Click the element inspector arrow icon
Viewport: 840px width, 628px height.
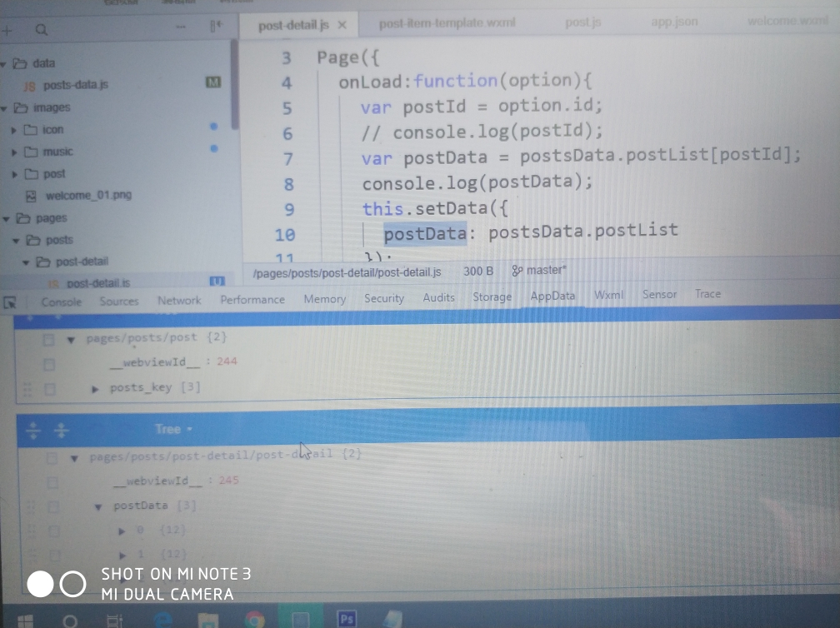click(x=10, y=302)
